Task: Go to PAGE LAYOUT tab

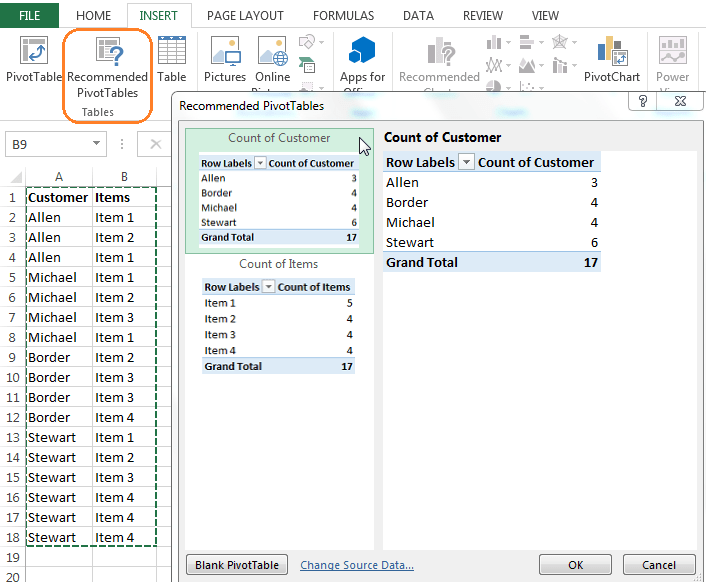Action: 245,16
